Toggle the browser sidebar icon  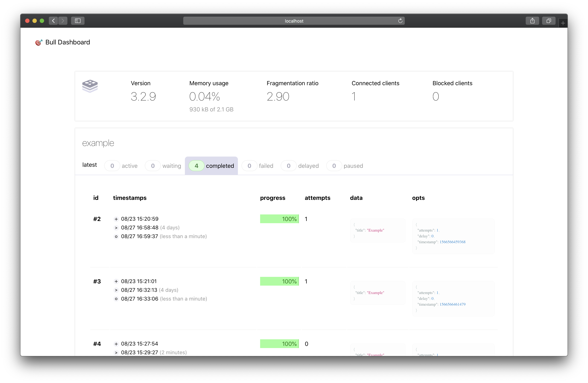point(78,21)
